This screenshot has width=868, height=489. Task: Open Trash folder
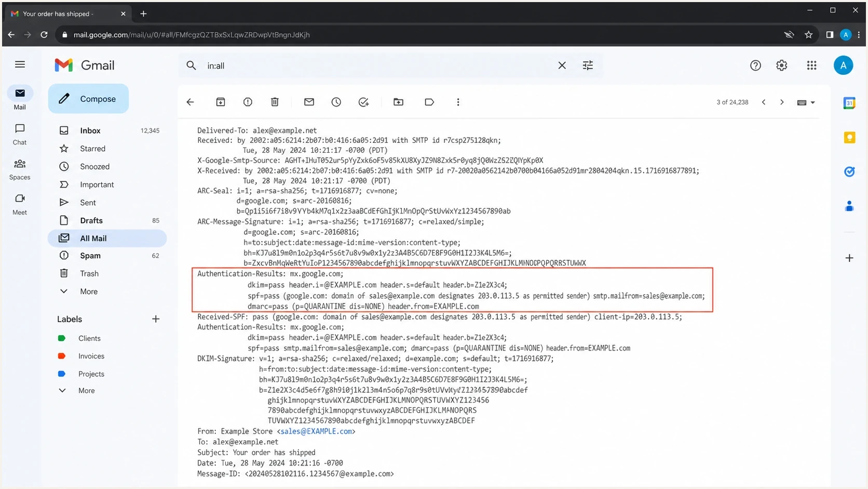[107, 273]
